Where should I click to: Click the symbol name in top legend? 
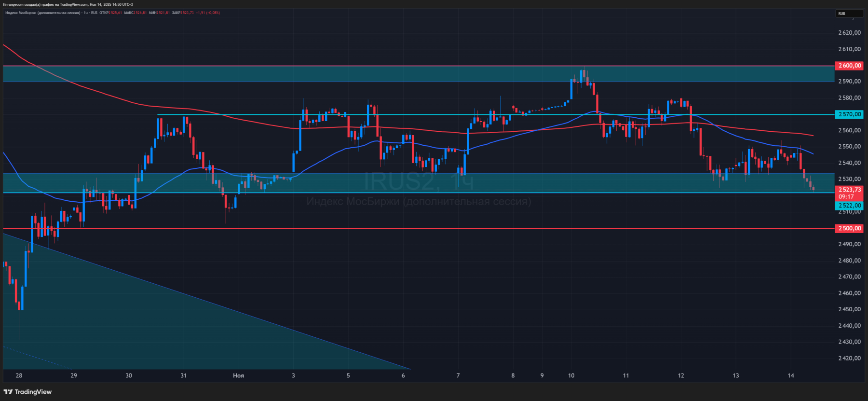[x=42, y=13]
